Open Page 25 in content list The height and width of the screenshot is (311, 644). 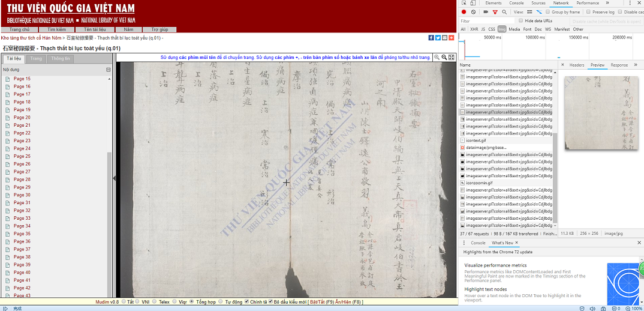[x=22, y=156]
